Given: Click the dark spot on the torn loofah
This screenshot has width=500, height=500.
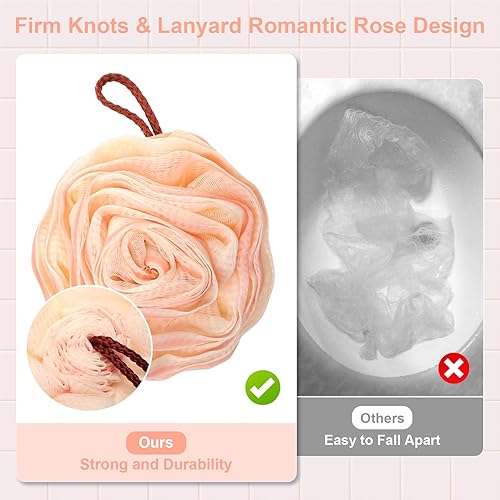Looking at the screenshot, I should (426, 238).
